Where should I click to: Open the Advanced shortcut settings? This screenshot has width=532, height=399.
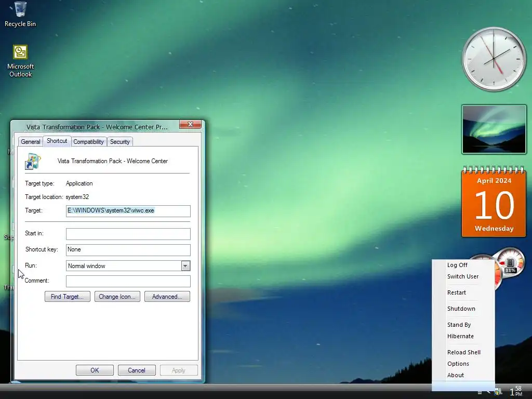(167, 297)
